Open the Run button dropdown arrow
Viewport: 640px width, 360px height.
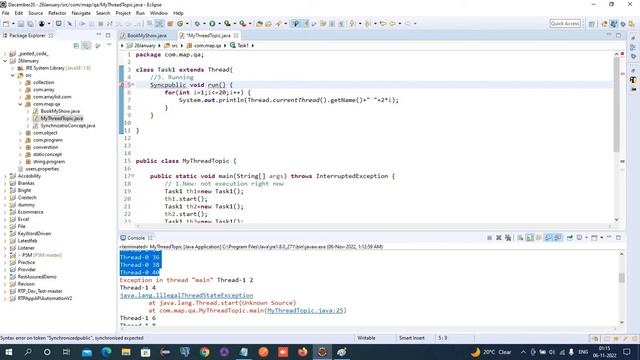click(220, 24)
